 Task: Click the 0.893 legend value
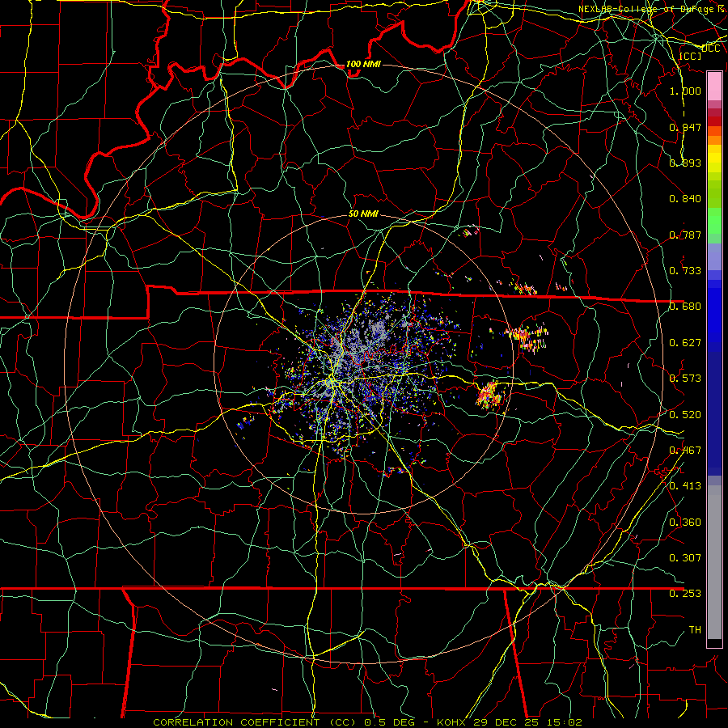tap(685, 163)
